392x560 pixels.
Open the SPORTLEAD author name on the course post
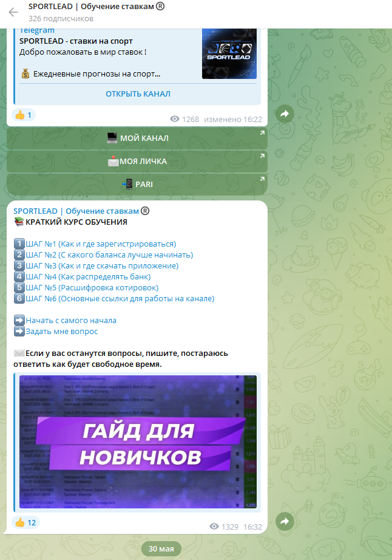coord(81,211)
